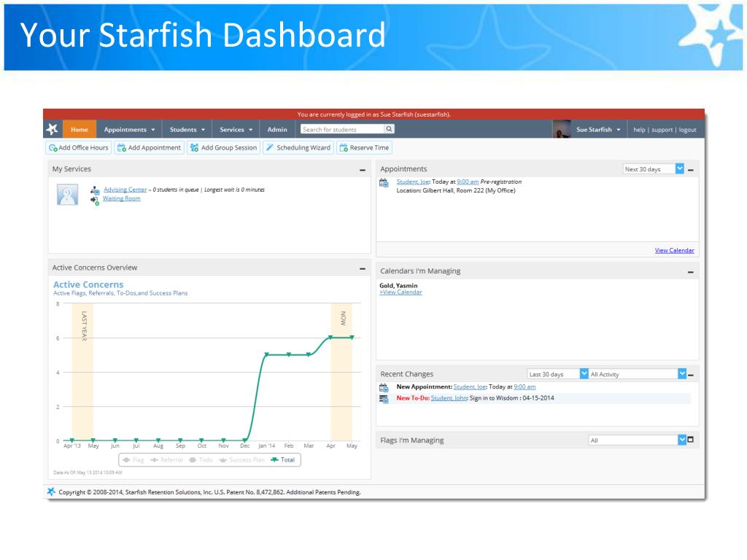This screenshot has height=560, width=747.
Task: Click the help link
Action: pos(639,130)
